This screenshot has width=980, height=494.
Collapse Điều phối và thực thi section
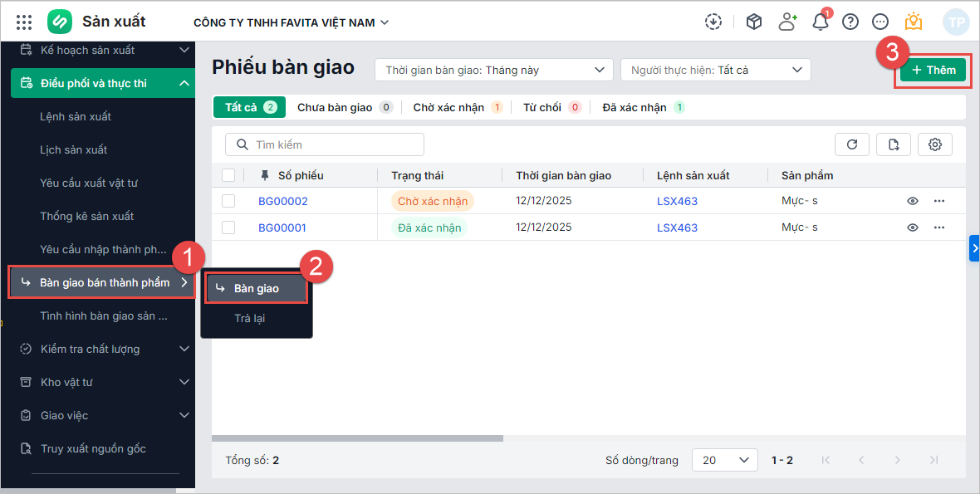[x=184, y=83]
